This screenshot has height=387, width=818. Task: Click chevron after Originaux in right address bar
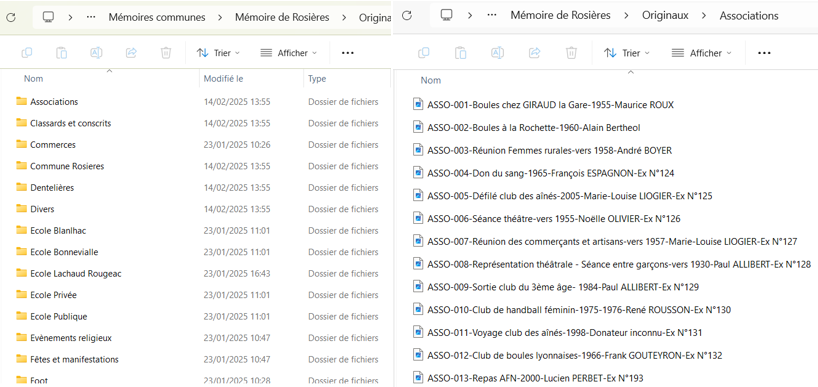[x=704, y=16]
